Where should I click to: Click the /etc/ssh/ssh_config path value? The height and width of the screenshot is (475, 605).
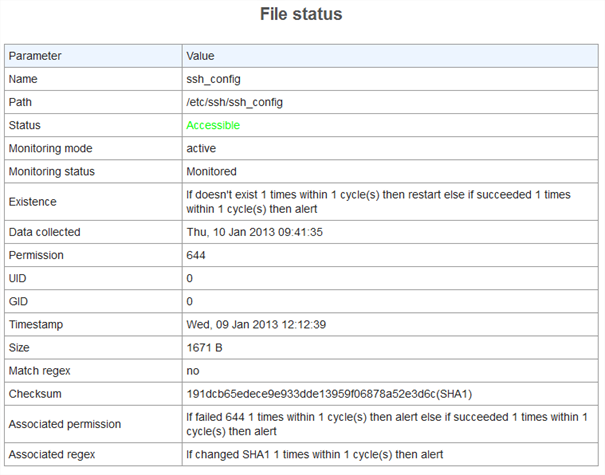tap(235, 102)
